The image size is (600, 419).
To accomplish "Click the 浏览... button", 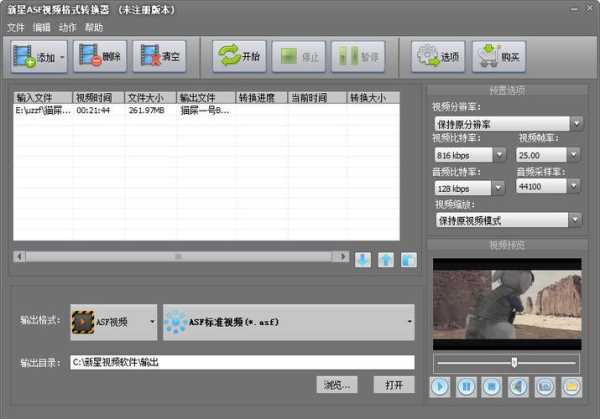I will point(337,385).
